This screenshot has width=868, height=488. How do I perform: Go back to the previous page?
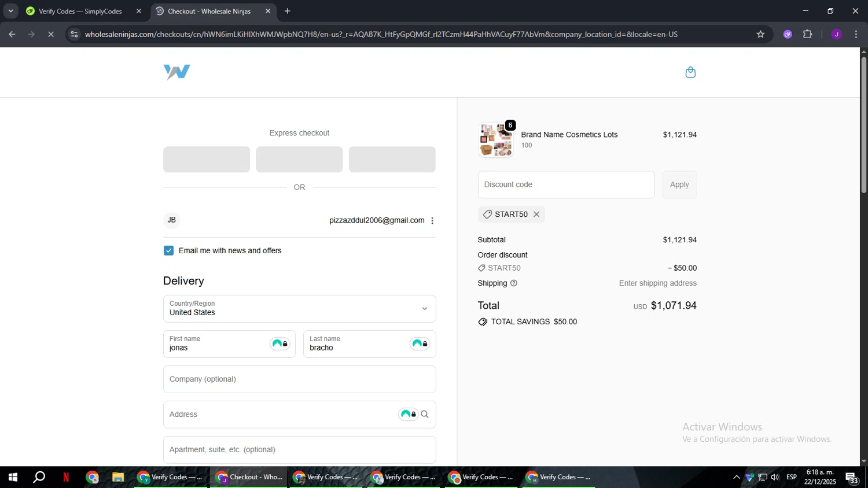coord(12,34)
